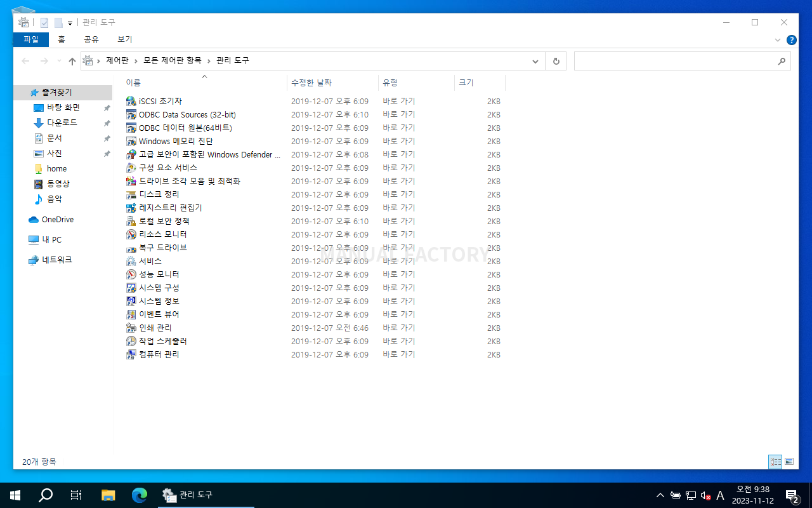Click the 성능 모니터 icon
This screenshot has width=812, height=508.
coord(131,274)
